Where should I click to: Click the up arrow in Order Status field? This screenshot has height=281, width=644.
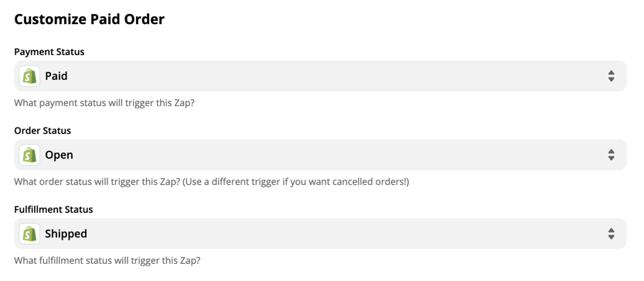tap(611, 152)
